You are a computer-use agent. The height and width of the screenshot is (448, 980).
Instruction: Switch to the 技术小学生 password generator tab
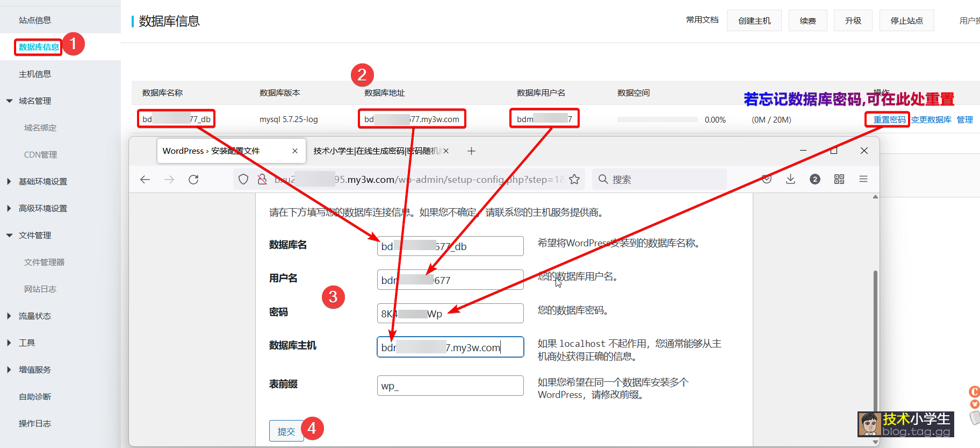(376, 151)
